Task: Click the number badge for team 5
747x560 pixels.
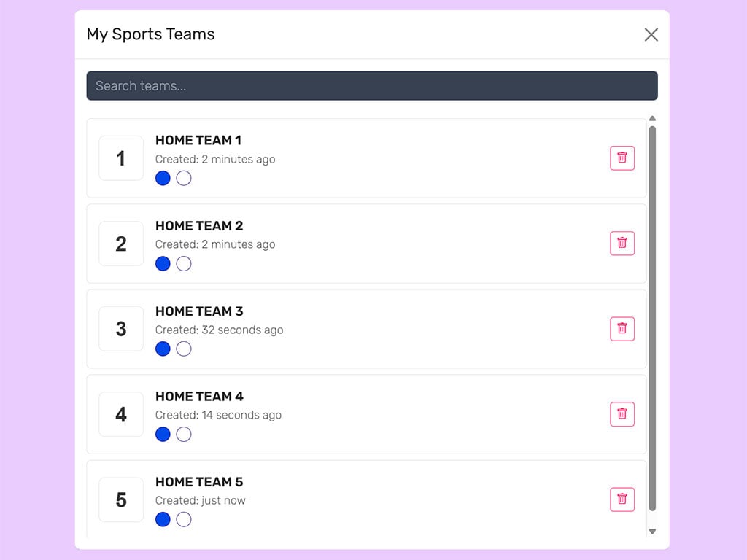Action: pos(120,499)
